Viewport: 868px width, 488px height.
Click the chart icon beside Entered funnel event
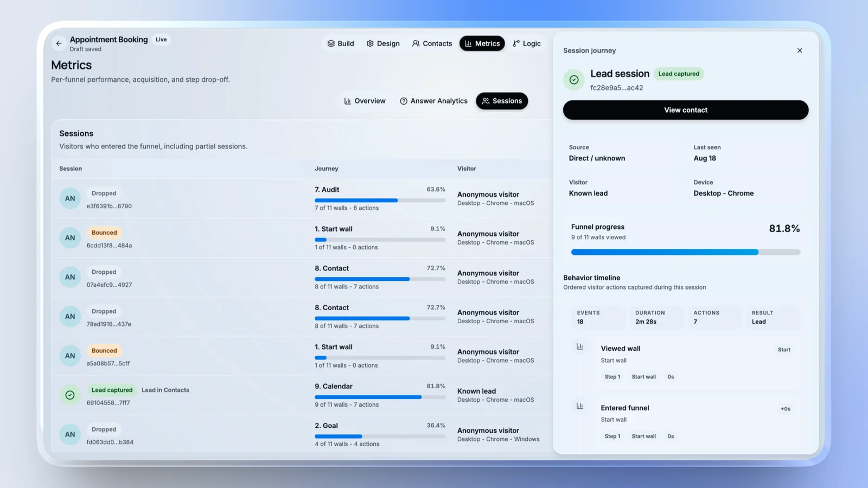click(580, 406)
